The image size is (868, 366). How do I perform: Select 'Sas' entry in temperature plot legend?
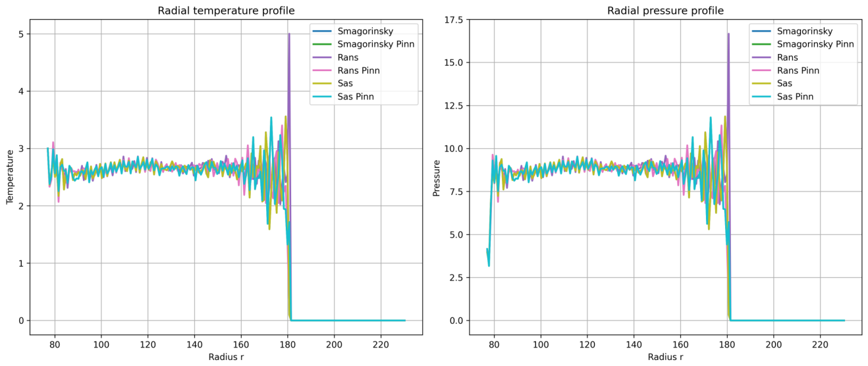344,84
